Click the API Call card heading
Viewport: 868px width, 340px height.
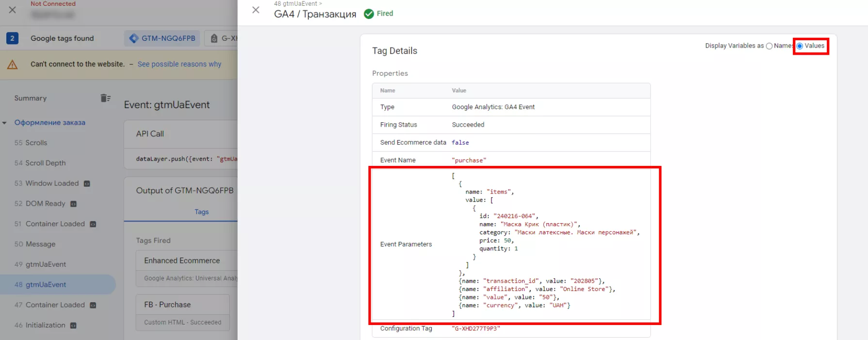click(x=150, y=134)
